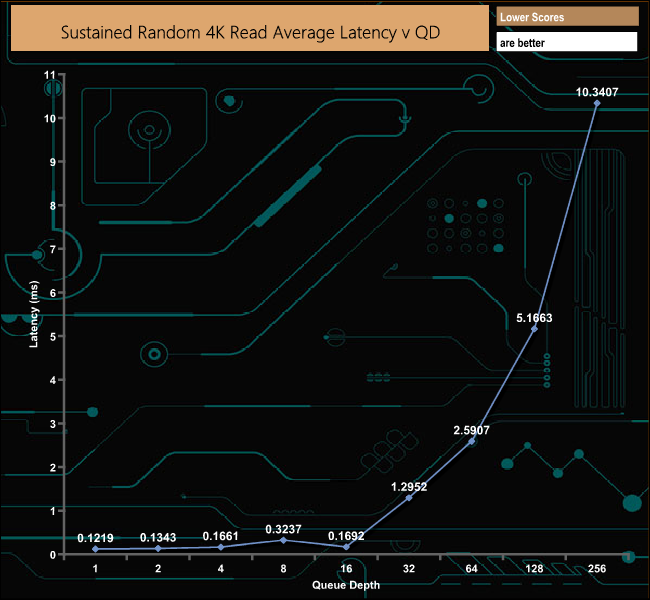Click the data point marker at queue depth 2
The width and height of the screenshot is (650, 600).
pos(158,549)
